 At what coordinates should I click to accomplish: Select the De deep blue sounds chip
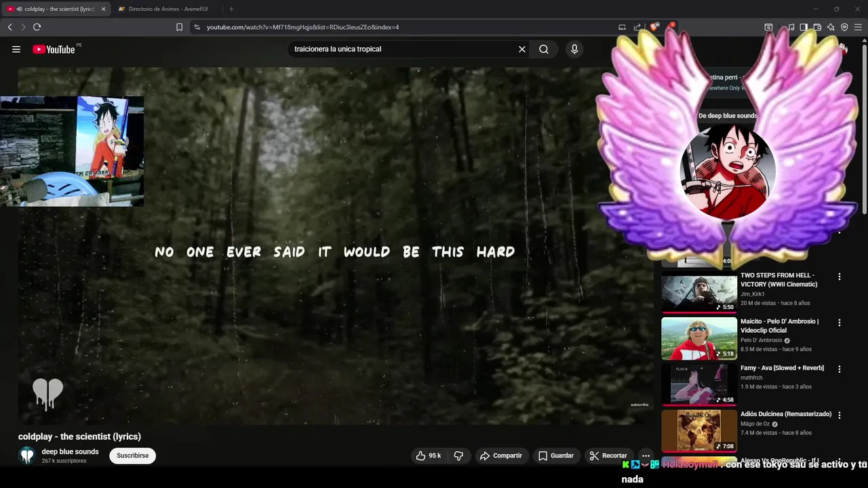[728, 116]
